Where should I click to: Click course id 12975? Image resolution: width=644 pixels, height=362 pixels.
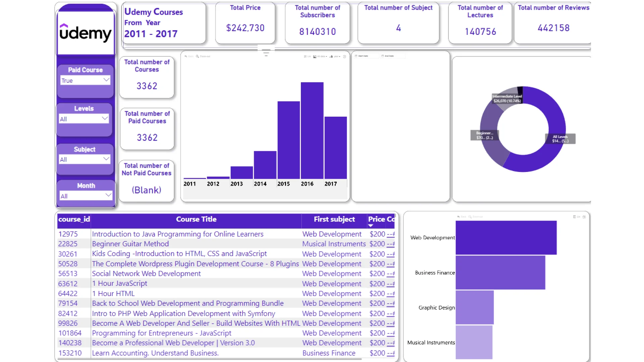[68, 234]
